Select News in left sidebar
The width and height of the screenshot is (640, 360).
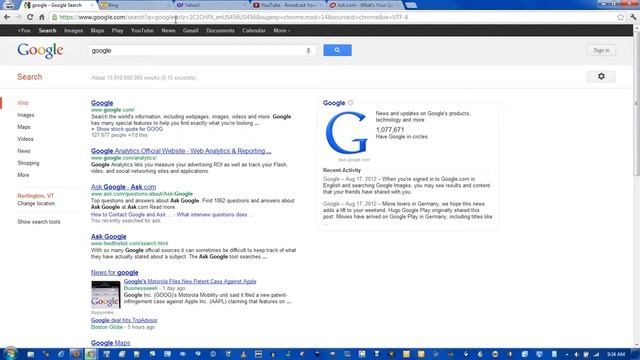point(24,151)
